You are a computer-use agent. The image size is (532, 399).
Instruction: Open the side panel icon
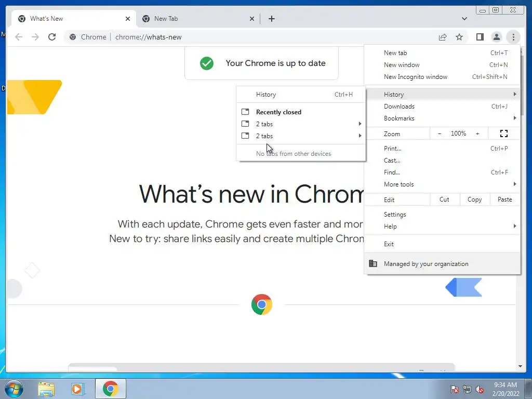tap(480, 37)
